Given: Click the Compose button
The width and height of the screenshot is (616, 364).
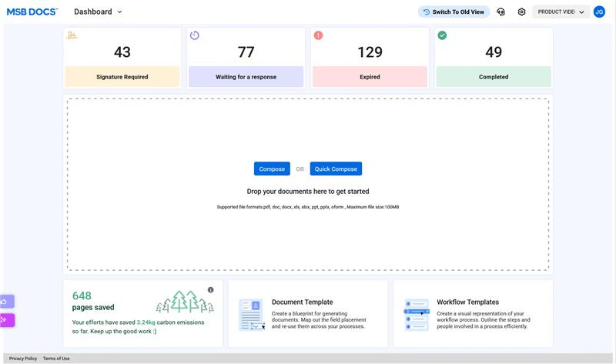Looking at the screenshot, I should click(x=272, y=169).
